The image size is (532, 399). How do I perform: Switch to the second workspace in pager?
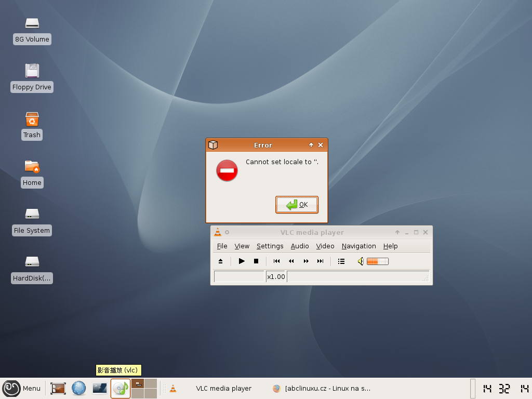point(151,384)
